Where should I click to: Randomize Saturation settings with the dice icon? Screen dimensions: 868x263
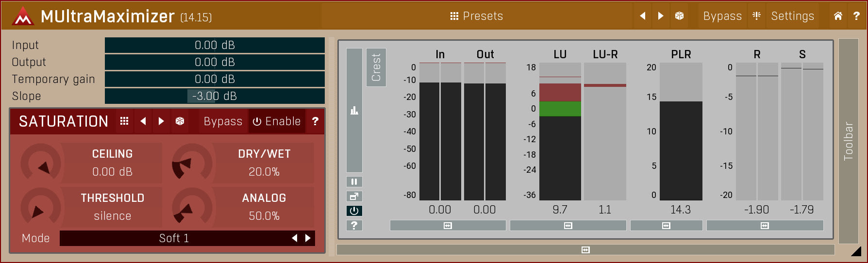click(180, 121)
